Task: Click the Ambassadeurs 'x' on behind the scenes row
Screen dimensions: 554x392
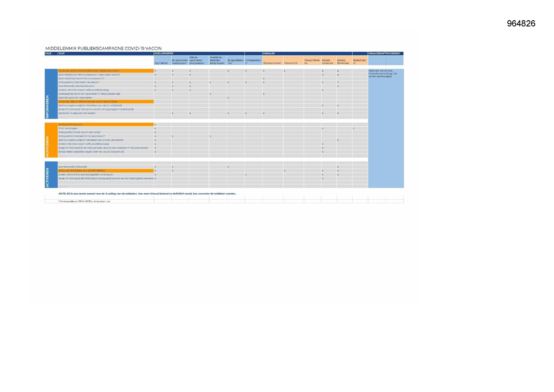Action: [246, 174]
